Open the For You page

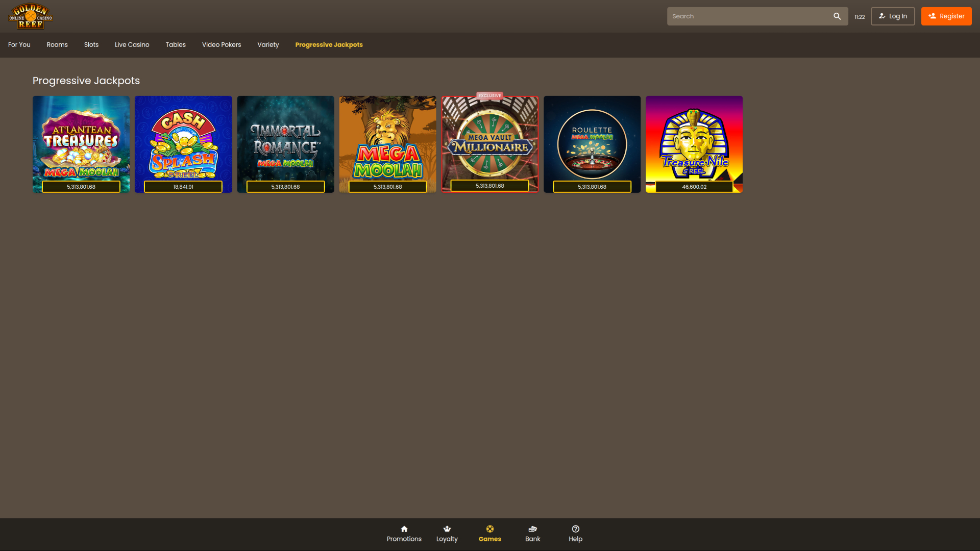tap(19, 45)
